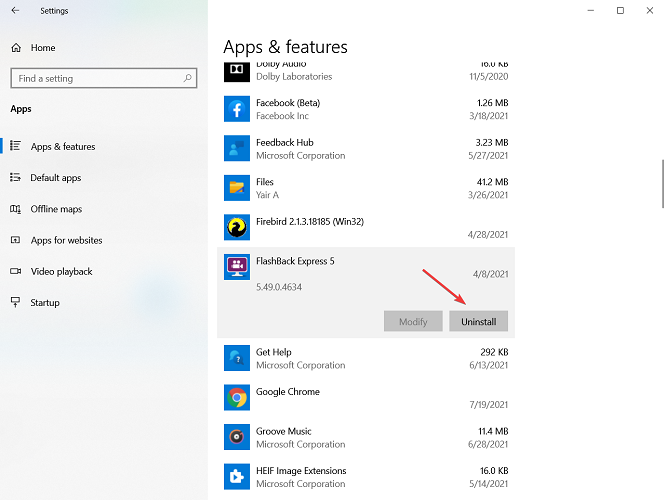The width and height of the screenshot is (665, 500).
Task: Click the HEIF Image Extensions icon
Action: click(237, 477)
